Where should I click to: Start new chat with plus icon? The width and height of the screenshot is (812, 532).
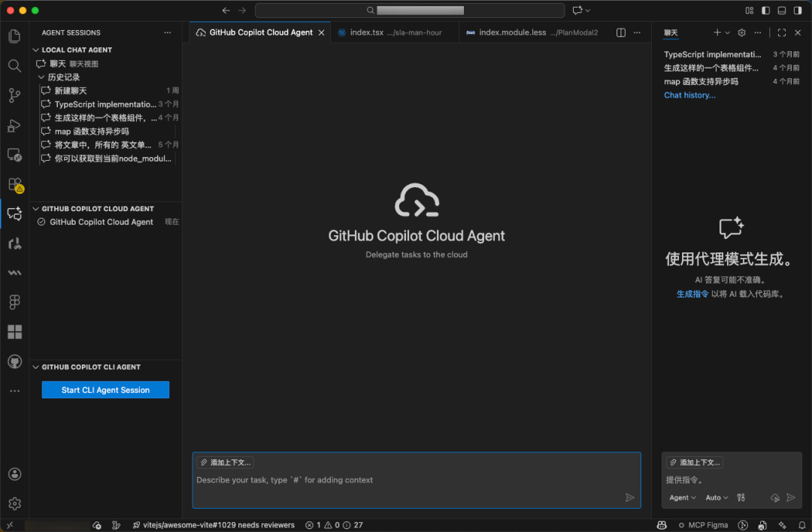tap(717, 32)
